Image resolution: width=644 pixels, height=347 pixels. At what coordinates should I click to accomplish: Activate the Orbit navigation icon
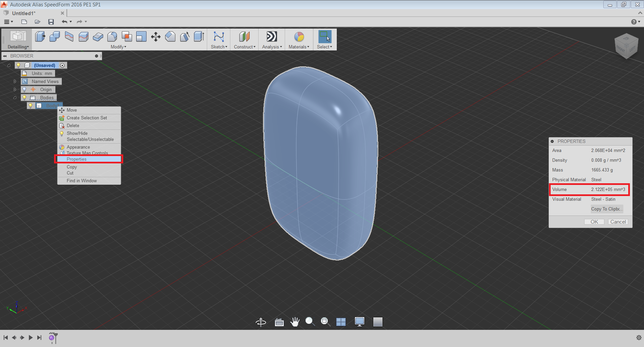click(261, 322)
